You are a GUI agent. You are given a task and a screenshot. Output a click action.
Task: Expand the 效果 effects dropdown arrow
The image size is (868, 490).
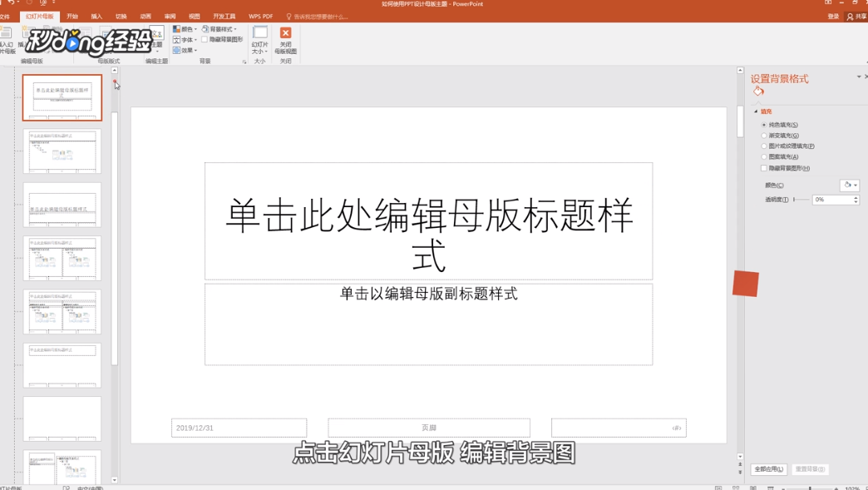[x=195, y=51]
